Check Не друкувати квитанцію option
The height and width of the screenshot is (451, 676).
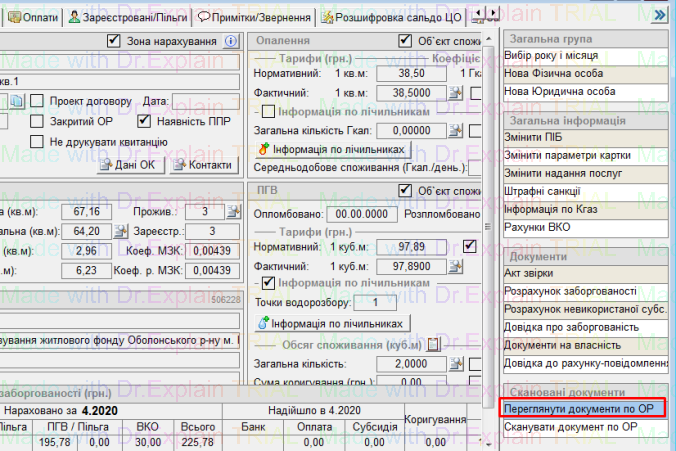pyautogui.click(x=37, y=141)
